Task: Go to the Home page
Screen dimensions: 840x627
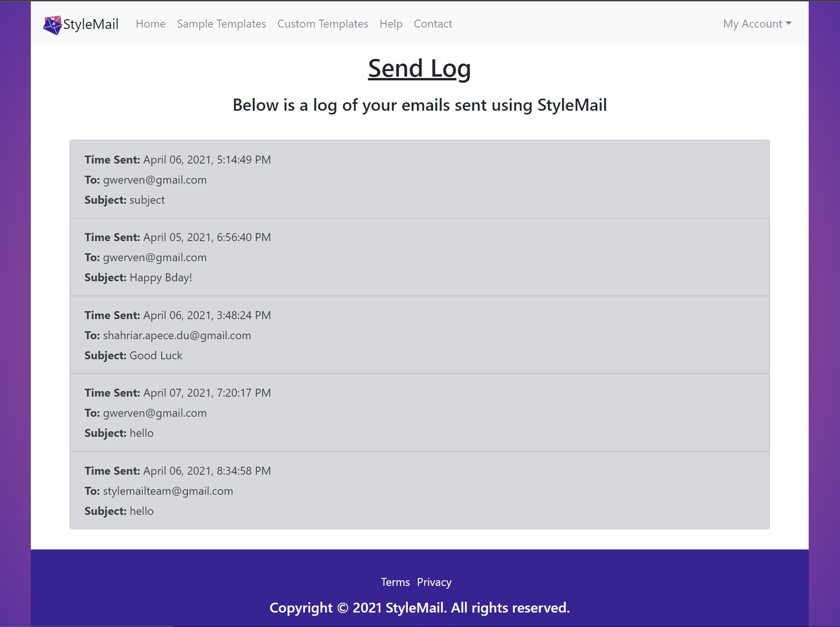Action: click(150, 24)
